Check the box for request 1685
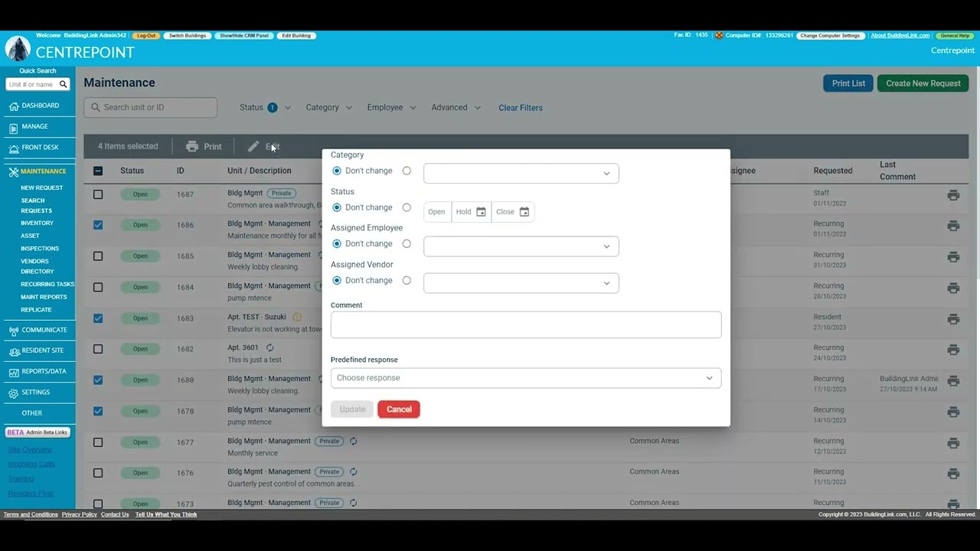This screenshot has height=551, width=980. click(x=98, y=256)
